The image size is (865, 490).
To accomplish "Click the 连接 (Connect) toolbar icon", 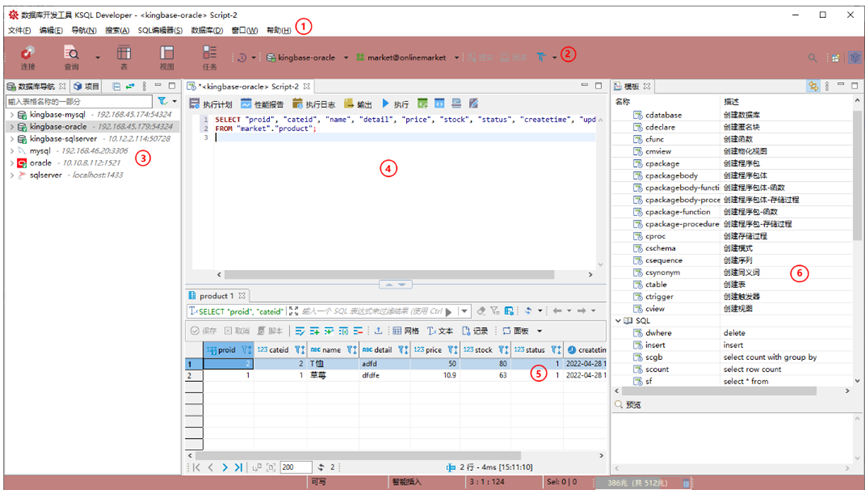I will pyautogui.click(x=27, y=56).
